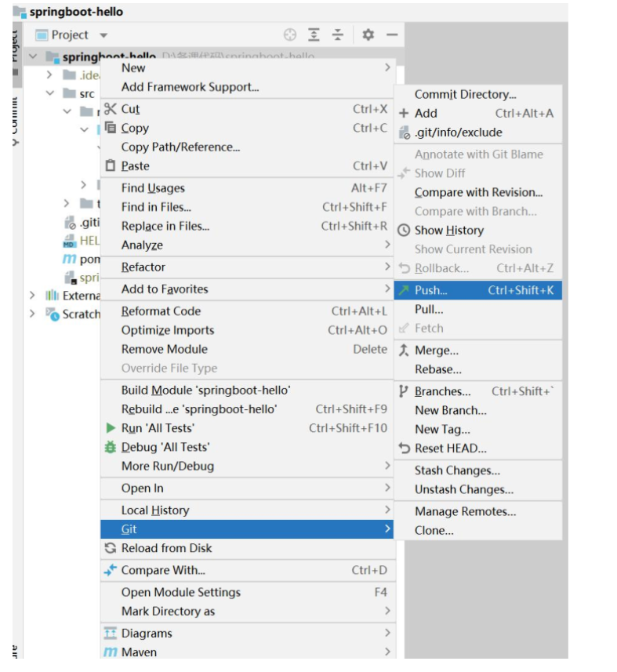Click the pom file Maven icon in the project tree
This screenshot has height=672, width=617.
(x=69, y=259)
